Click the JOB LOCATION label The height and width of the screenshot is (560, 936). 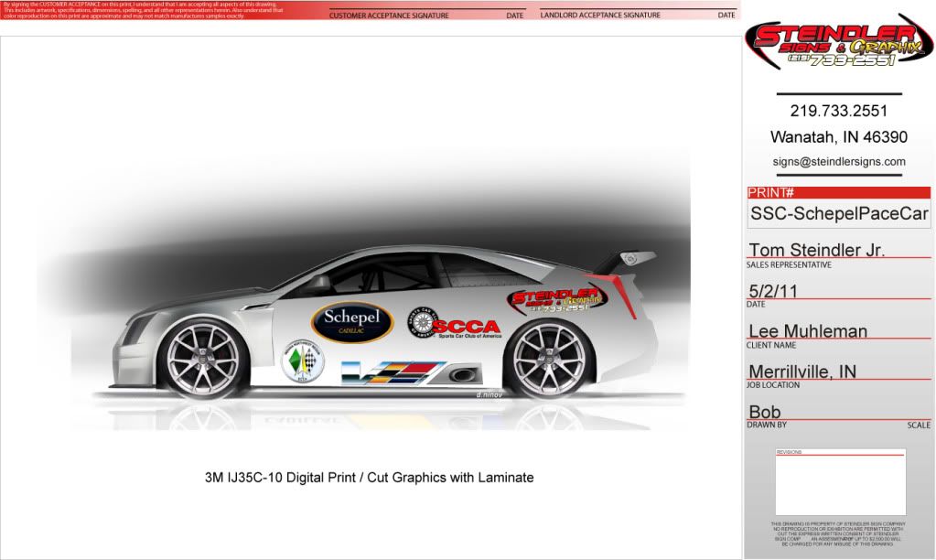pyautogui.click(x=773, y=385)
